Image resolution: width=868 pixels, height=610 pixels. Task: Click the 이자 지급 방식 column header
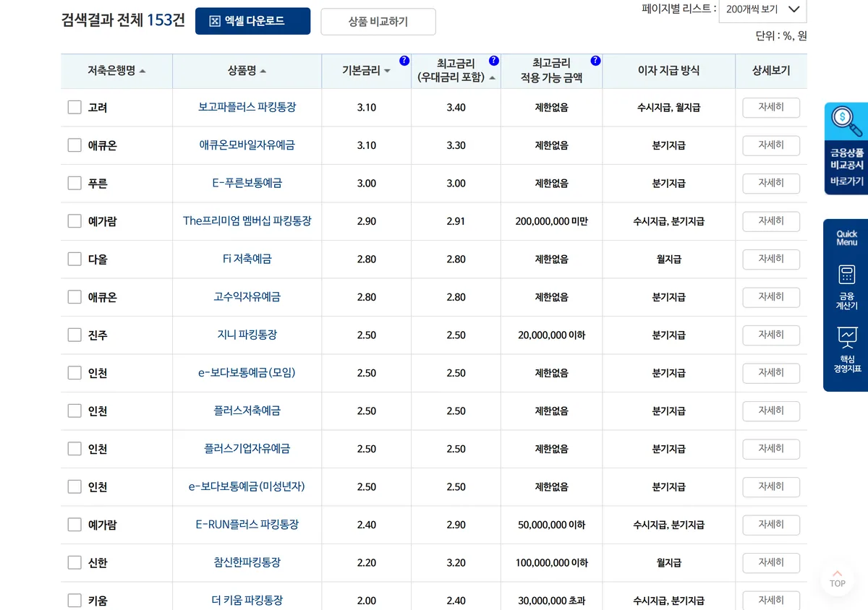(668, 71)
